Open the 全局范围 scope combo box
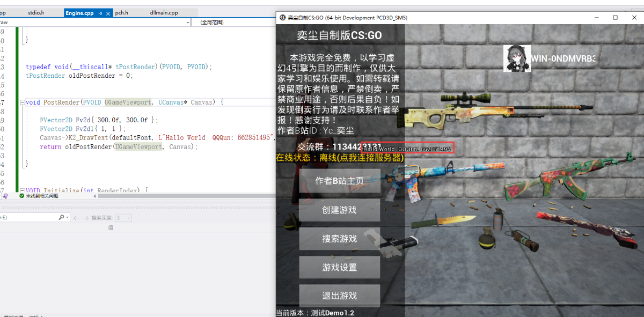The width and height of the screenshot is (644, 317). (x=234, y=23)
